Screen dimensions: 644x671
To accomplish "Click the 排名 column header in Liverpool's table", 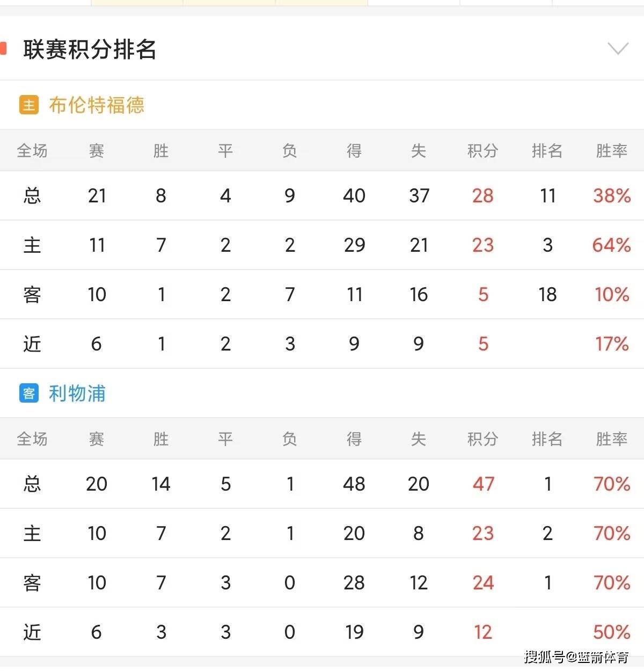I will click(547, 439).
